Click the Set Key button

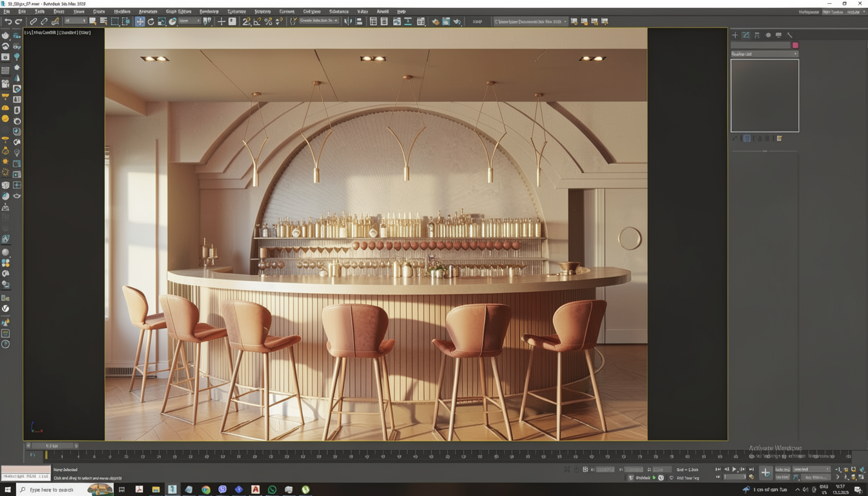(x=782, y=477)
